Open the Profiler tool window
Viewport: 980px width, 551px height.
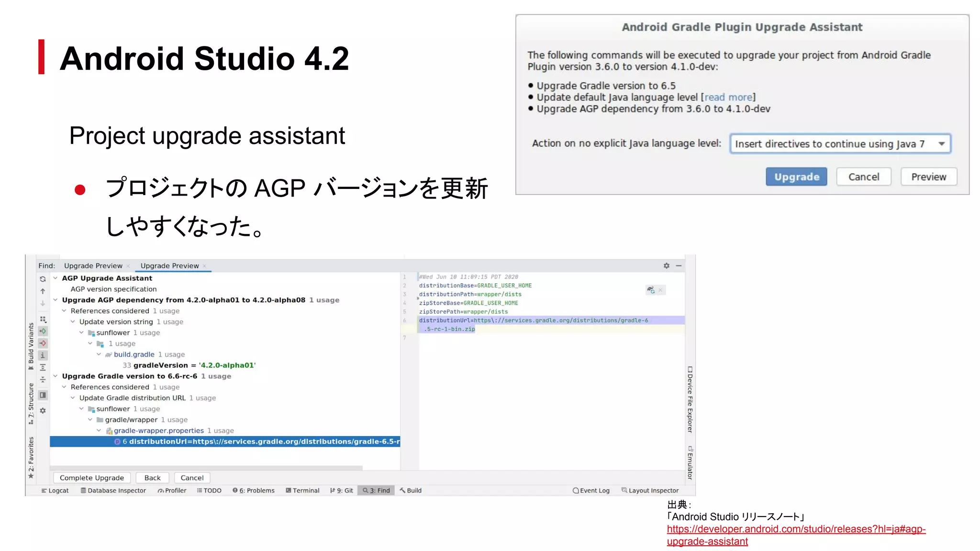[172, 490]
